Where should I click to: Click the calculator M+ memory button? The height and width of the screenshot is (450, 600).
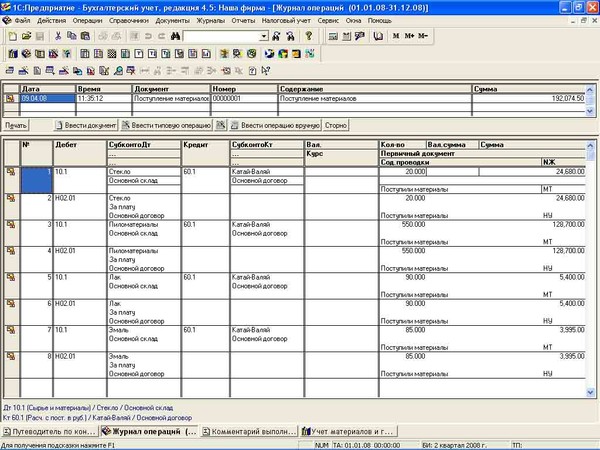(x=410, y=35)
